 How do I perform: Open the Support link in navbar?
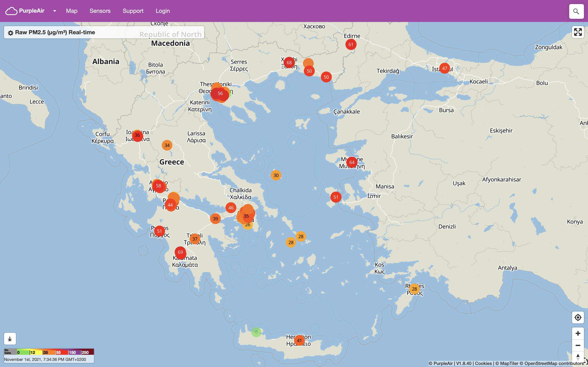[x=133, y=11]
